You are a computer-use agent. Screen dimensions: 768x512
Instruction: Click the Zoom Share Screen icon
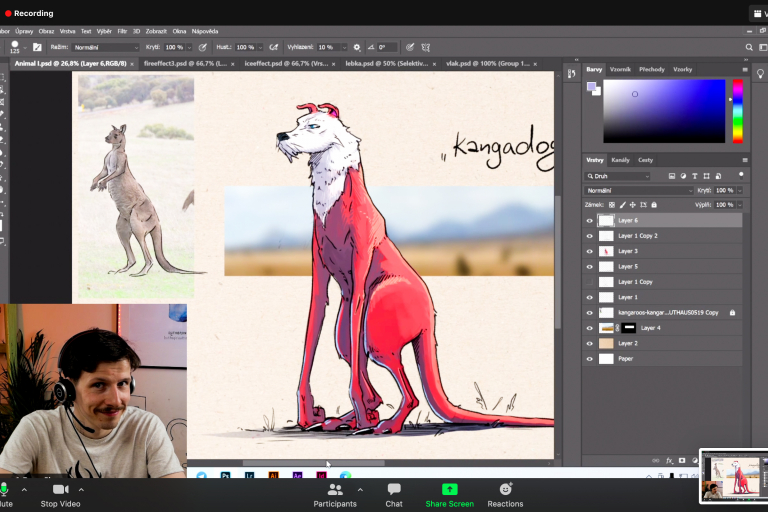(449, 490)
